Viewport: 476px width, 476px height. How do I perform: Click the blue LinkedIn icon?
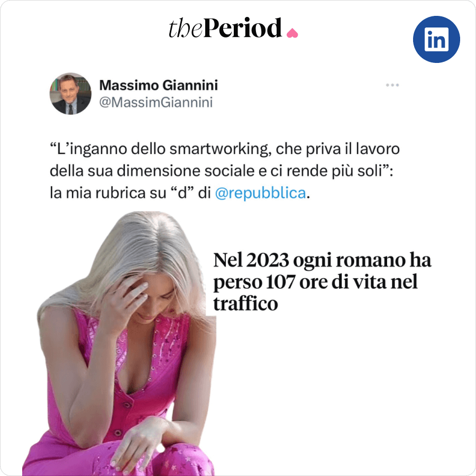[x=436, y=40]
